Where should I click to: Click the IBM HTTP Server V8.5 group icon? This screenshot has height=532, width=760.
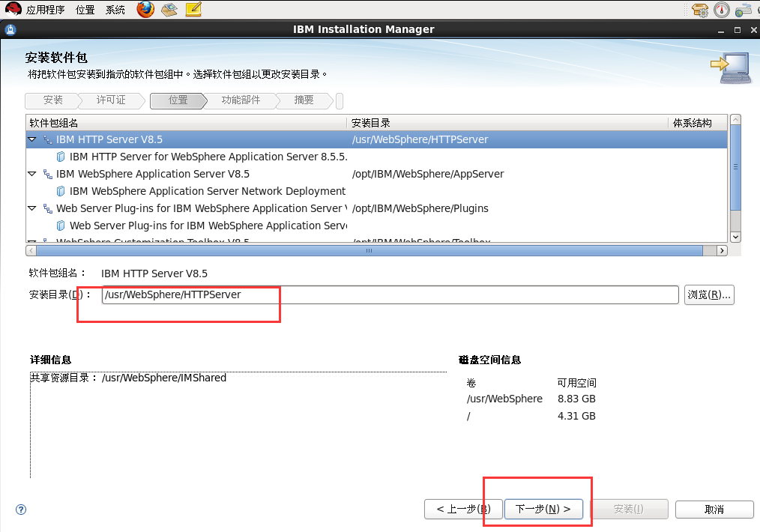[x=47, y=139]
